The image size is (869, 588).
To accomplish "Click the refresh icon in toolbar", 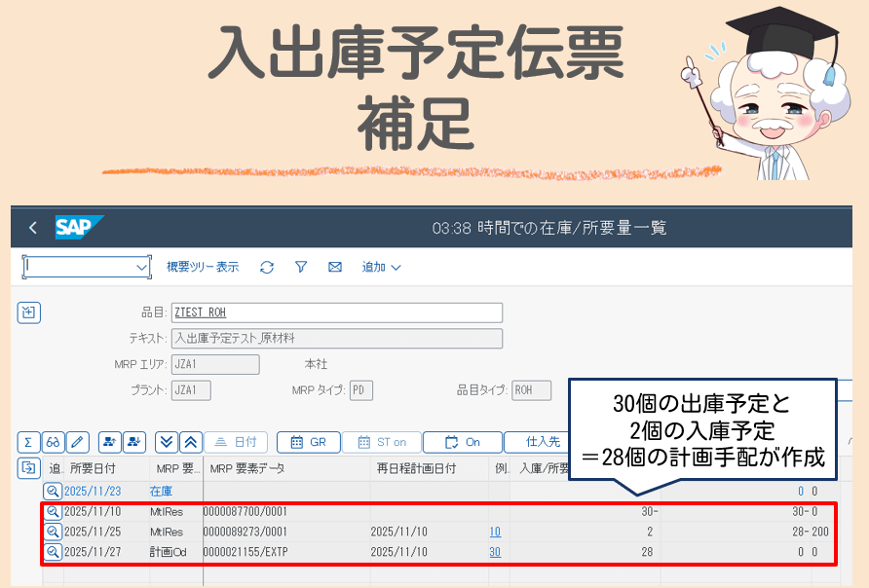I will click(x=267, y=267).
